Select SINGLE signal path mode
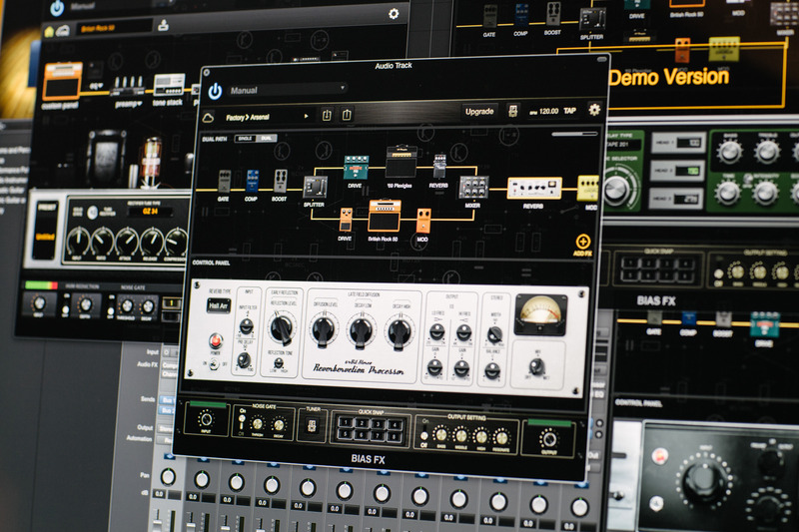Screen dimensions: 799x532 245,139
